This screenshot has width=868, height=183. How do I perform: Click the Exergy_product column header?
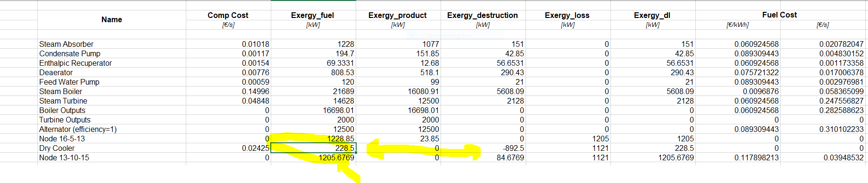[x=398, y=15]
